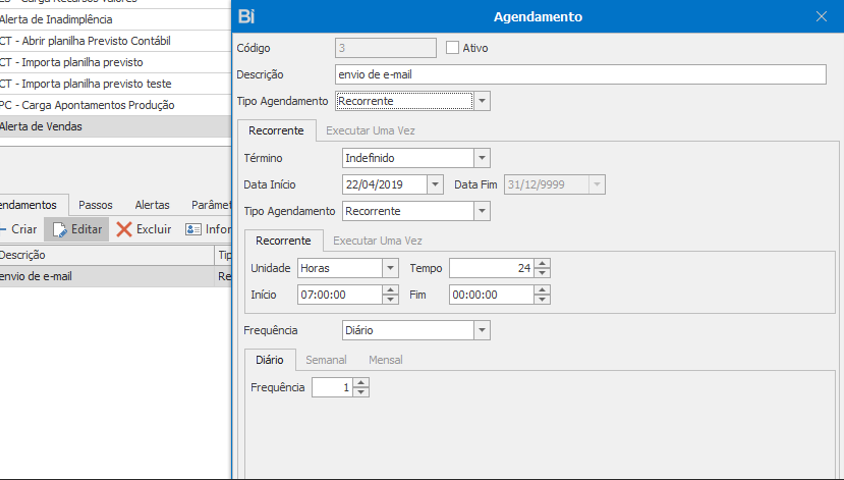The width and height of the screenshot is (844, 480).
Task: Switch to the Semanal tab
Action: point(325,360)
